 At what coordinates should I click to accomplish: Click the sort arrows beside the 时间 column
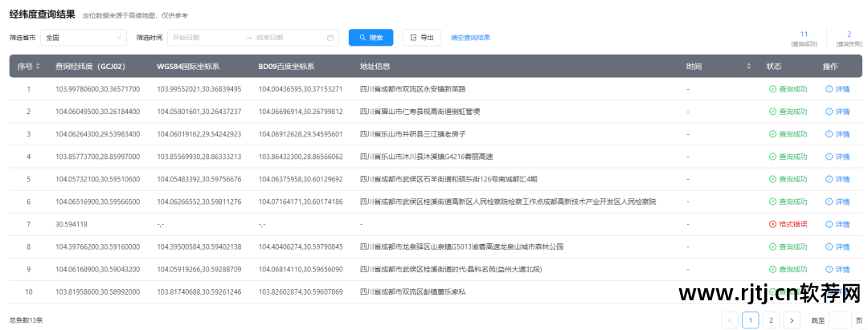coord(749,66)
